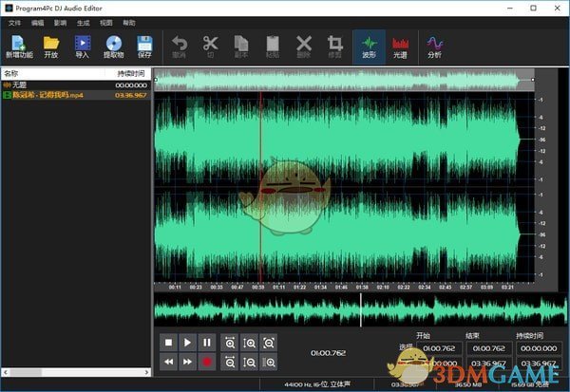This screenshot has height=392, width=570.
Task: Click the overview waveform strip at bottom
Action: (x=361, y=310)
